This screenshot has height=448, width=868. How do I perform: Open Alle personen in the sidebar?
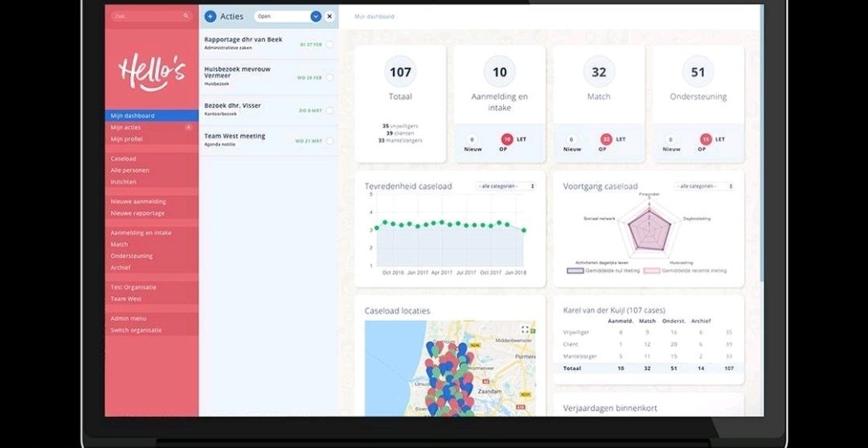pyautogui.click(x=129, y=170)
